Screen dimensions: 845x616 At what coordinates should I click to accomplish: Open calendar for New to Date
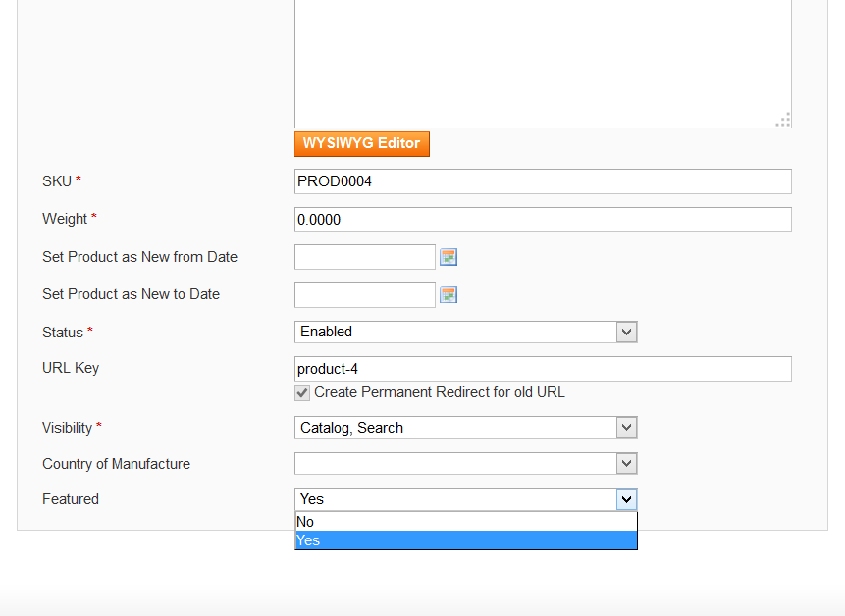coord(449,294)
